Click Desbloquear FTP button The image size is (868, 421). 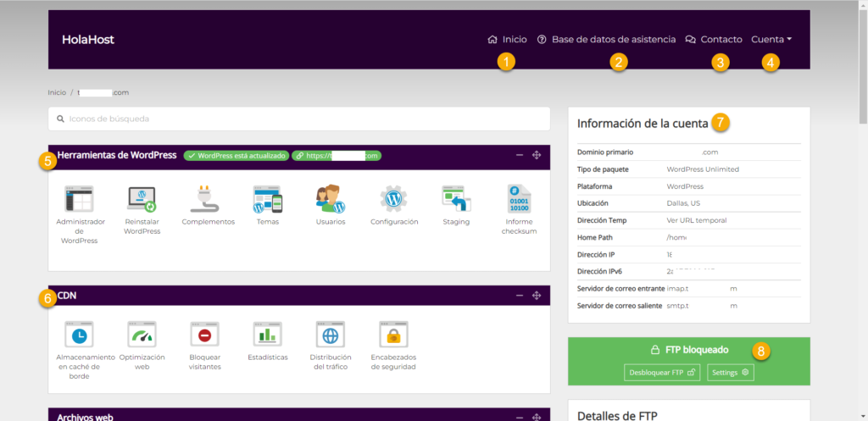(x=661, y=373)
